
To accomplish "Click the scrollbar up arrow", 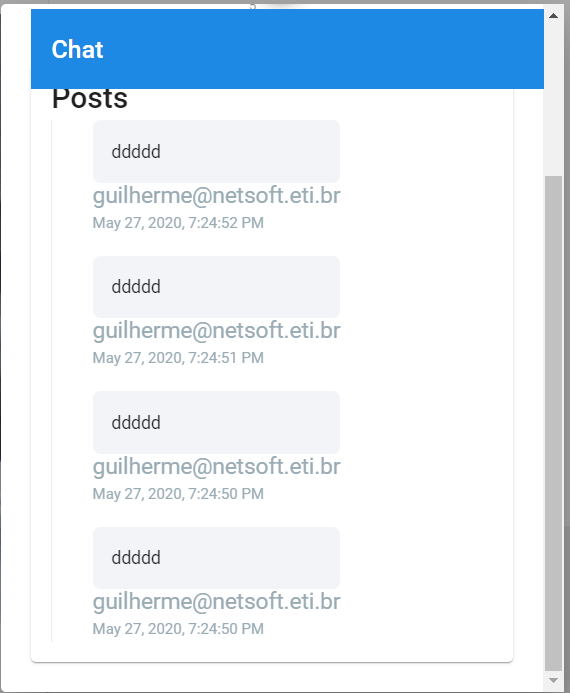I will point(553,16).
